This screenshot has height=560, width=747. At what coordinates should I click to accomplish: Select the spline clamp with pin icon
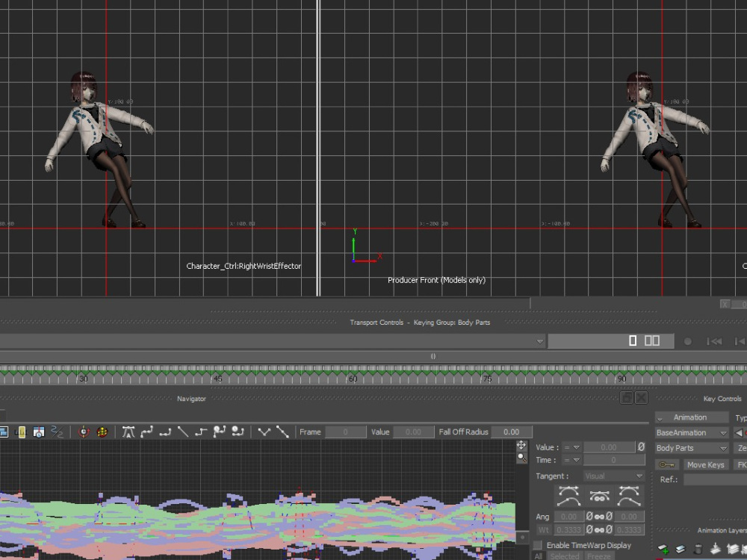[x=219, y=432]
